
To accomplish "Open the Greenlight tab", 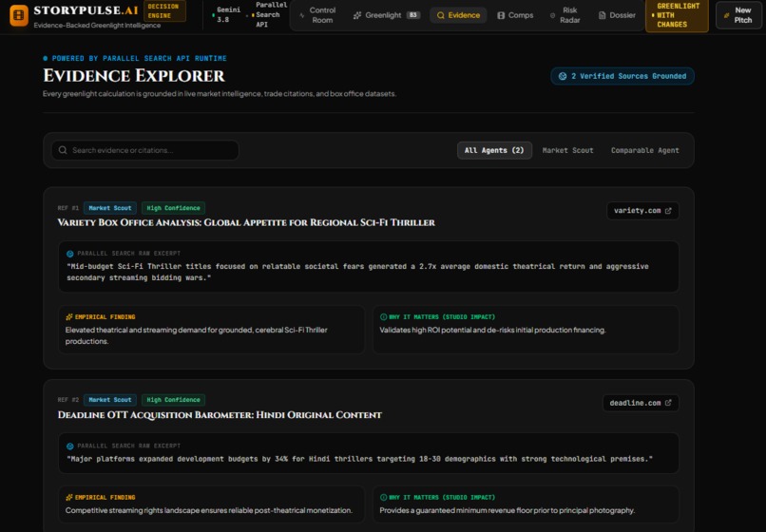I will [x=387, y=15].
